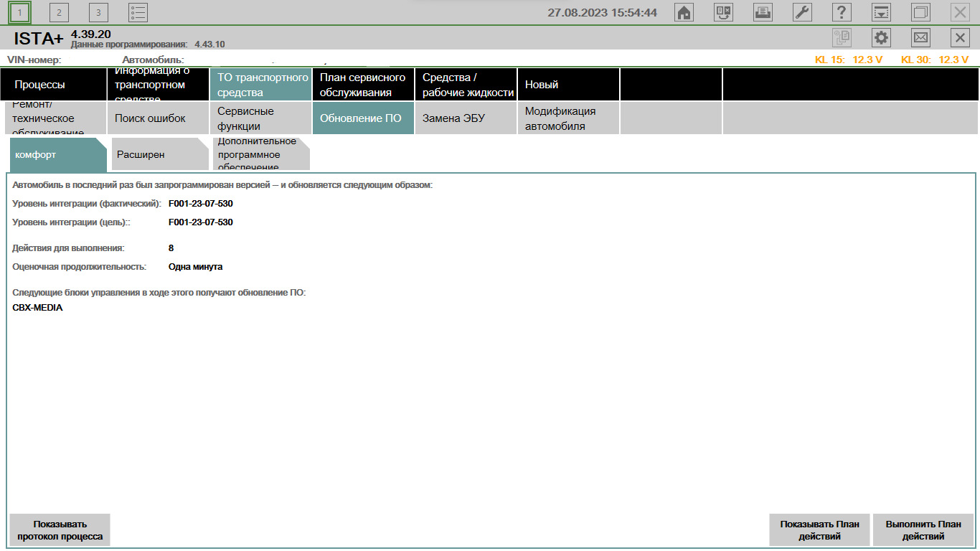The height and width of the screenshot is (551, 980).
Task: Click ISTA+ version number 4.39.20
Action: tap(91, 34)
